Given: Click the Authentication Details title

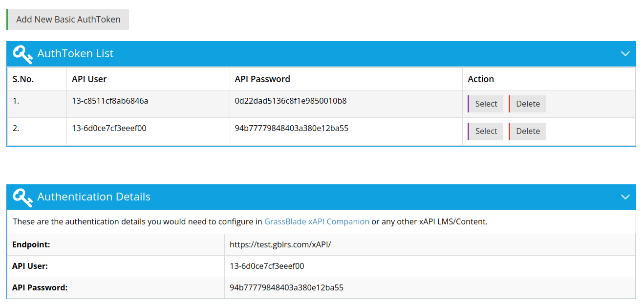Looking at the screenshot, I should point(94,197).
